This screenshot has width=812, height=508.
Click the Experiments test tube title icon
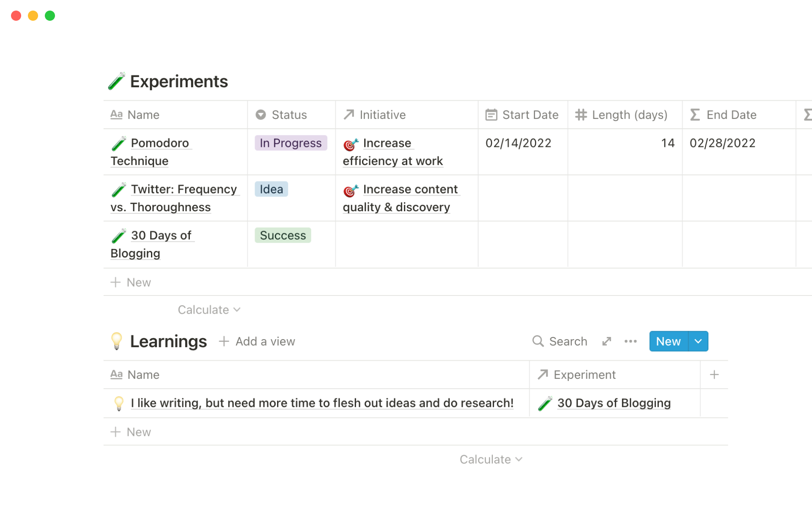pyautogui.click(x=116, y=81)
